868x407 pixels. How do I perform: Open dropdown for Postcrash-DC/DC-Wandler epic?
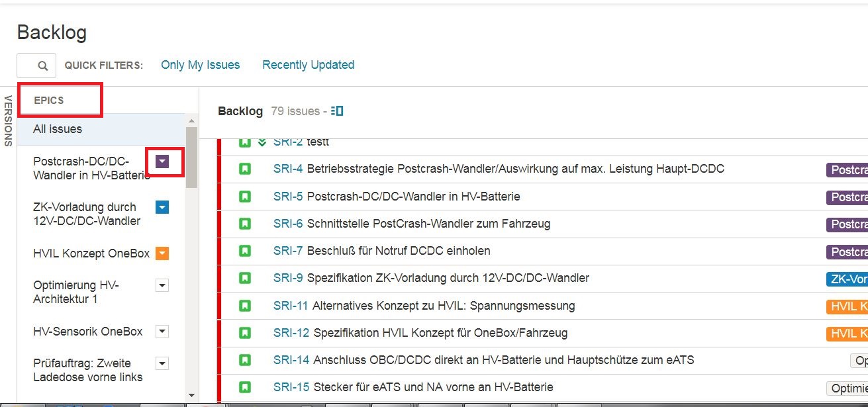pyautogui.click(x=162, y=161)
